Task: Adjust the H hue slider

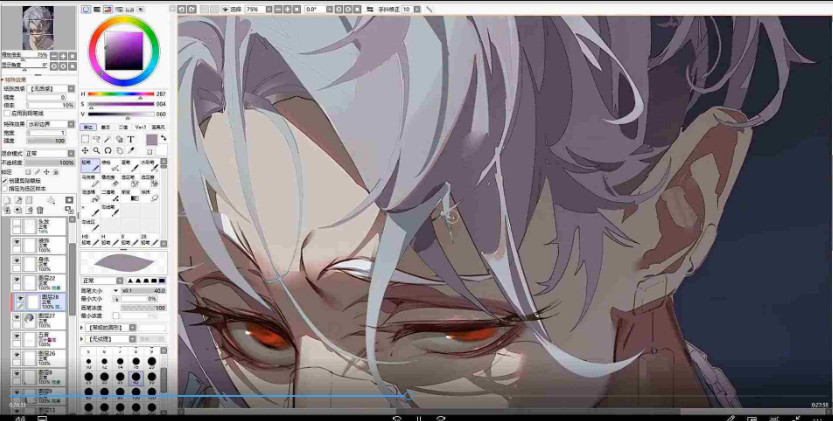Action: [x=121, y=94]
